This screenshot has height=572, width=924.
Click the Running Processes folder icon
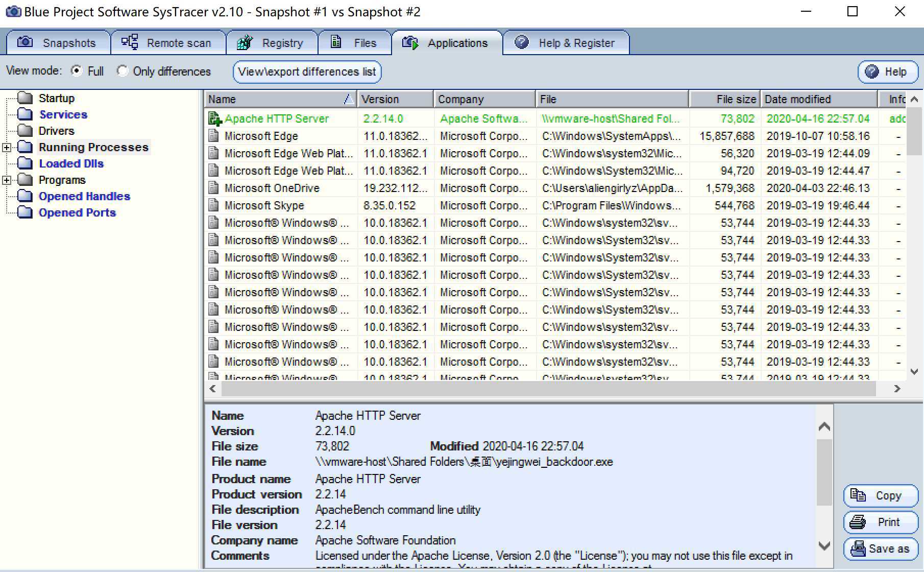(25, 147)
